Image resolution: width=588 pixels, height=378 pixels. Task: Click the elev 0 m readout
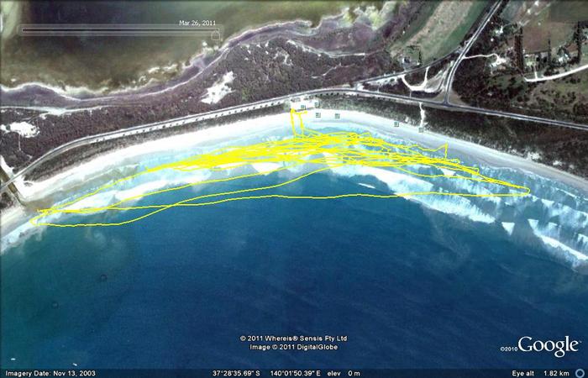pyautogui.click(x=343, y=373)
